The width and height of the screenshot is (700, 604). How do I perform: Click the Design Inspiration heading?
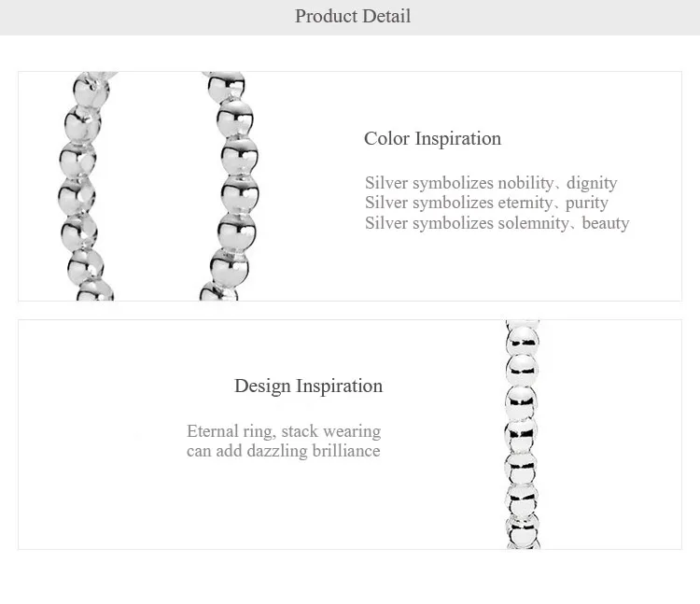[309, 386]
